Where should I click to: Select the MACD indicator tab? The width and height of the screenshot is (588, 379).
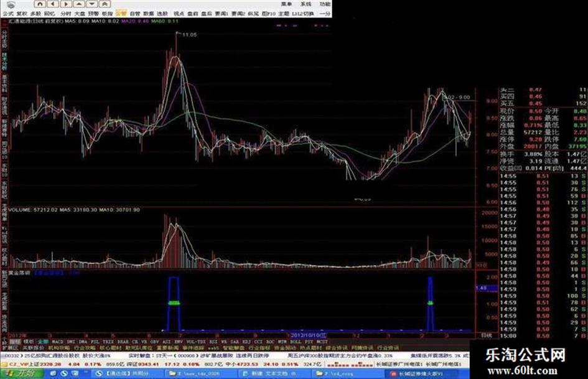coord(57,342)
